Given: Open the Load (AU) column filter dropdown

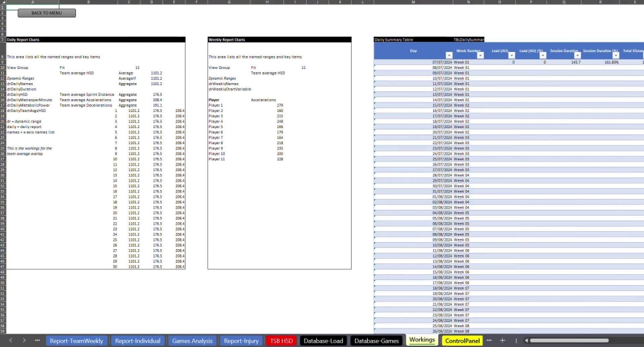Looking at the screenshot, I should [511, 55].
